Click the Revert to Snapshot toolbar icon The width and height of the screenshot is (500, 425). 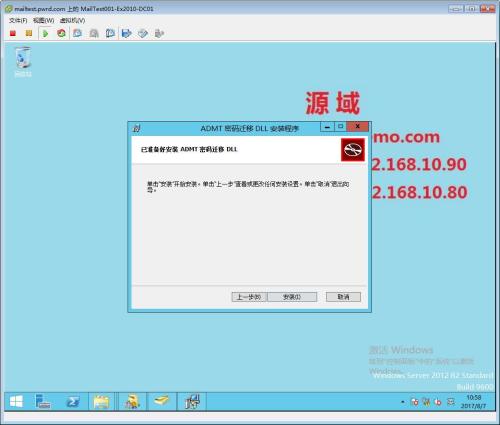point(94,33)
